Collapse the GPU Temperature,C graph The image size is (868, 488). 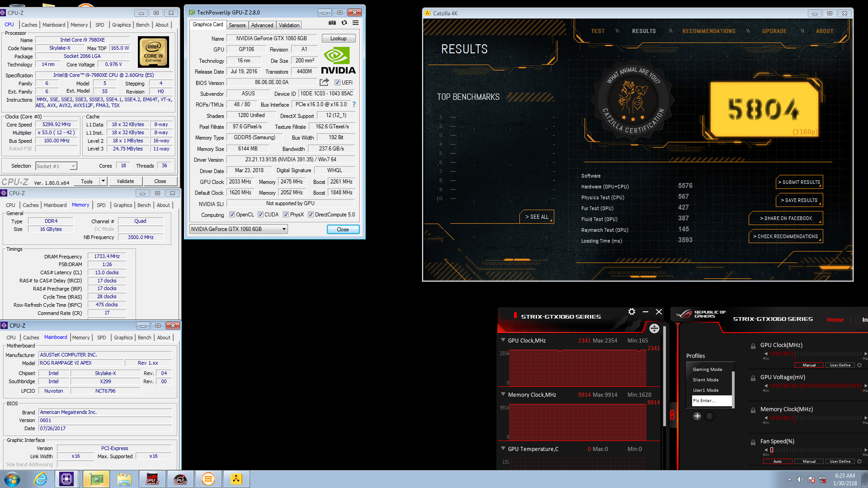[503, 449]
